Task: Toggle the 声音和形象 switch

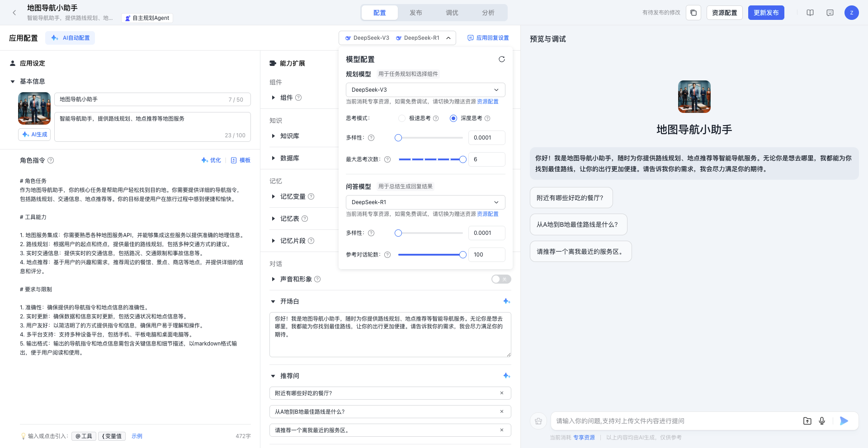Action: (x=501, y=279)
